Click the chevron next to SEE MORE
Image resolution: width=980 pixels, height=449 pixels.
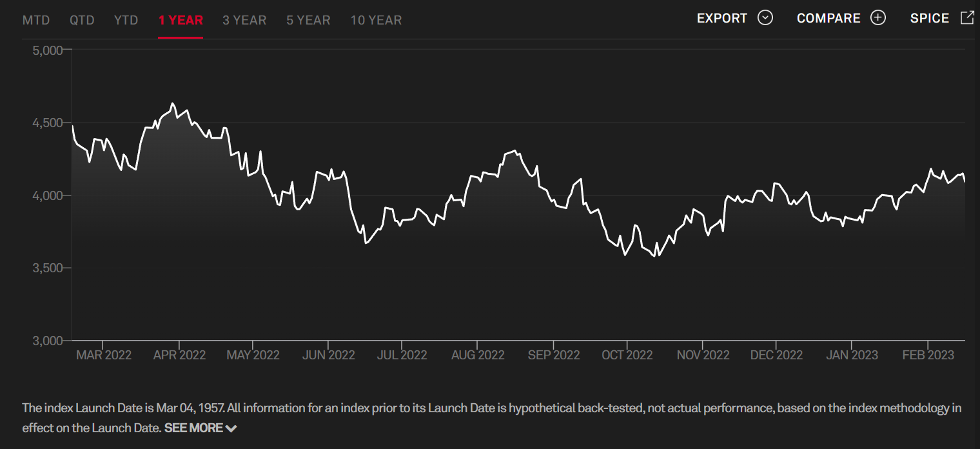point(231,428)
